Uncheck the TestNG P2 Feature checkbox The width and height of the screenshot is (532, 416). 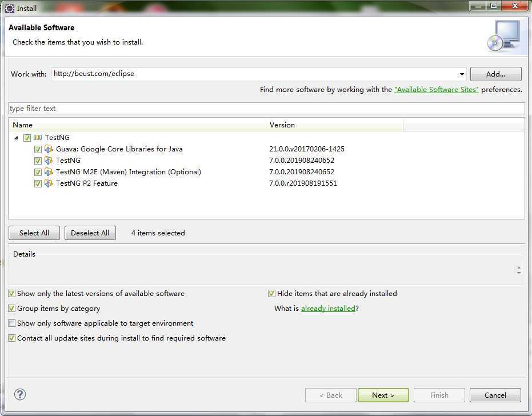38,183
